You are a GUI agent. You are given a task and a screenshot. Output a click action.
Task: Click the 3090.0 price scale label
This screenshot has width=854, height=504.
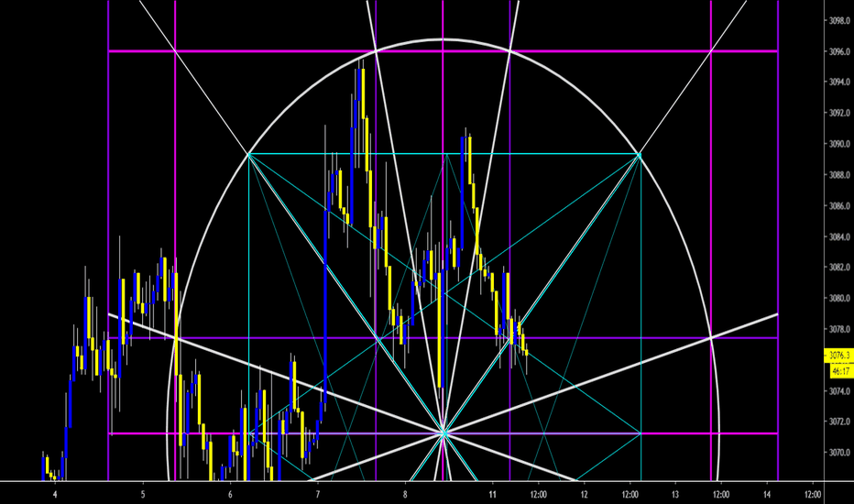point(839,145)
